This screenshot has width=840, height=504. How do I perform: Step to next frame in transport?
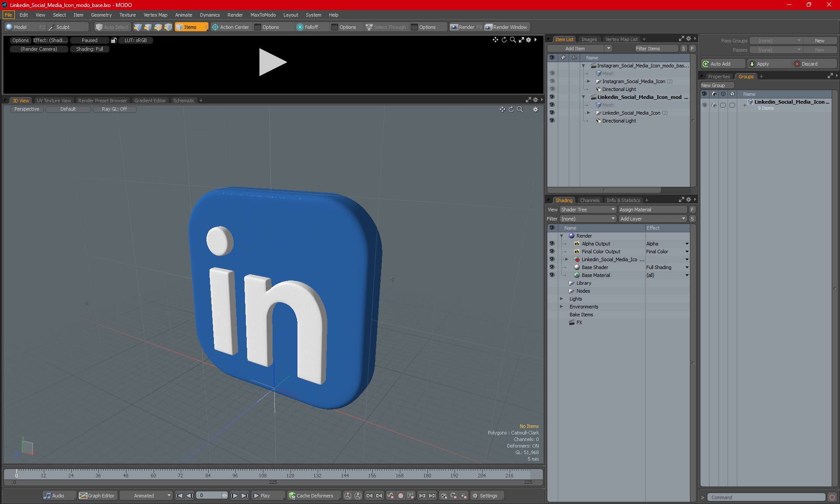tap(234, 496)
